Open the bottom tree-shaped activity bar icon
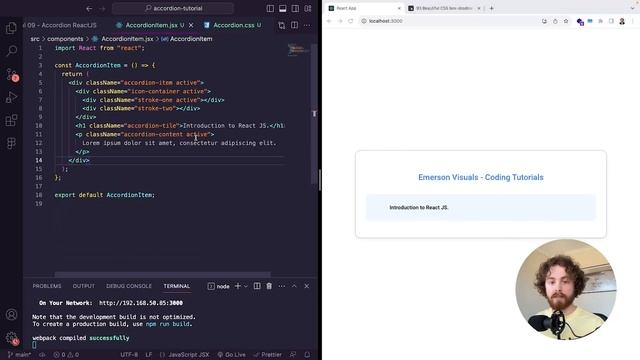Screen dimensions: 640x360 point(11,143)
